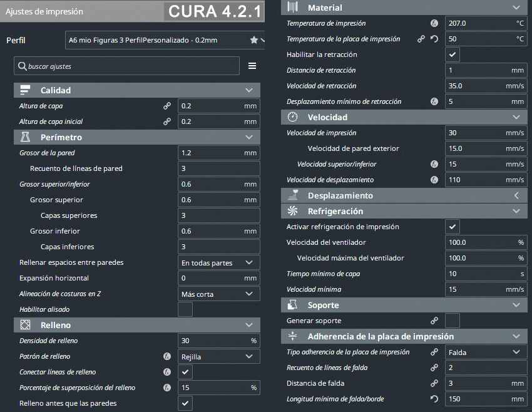This screenshot has width=532, height=412.
Task: Click the Densidad de relleno value field
Action: (219, 341)
